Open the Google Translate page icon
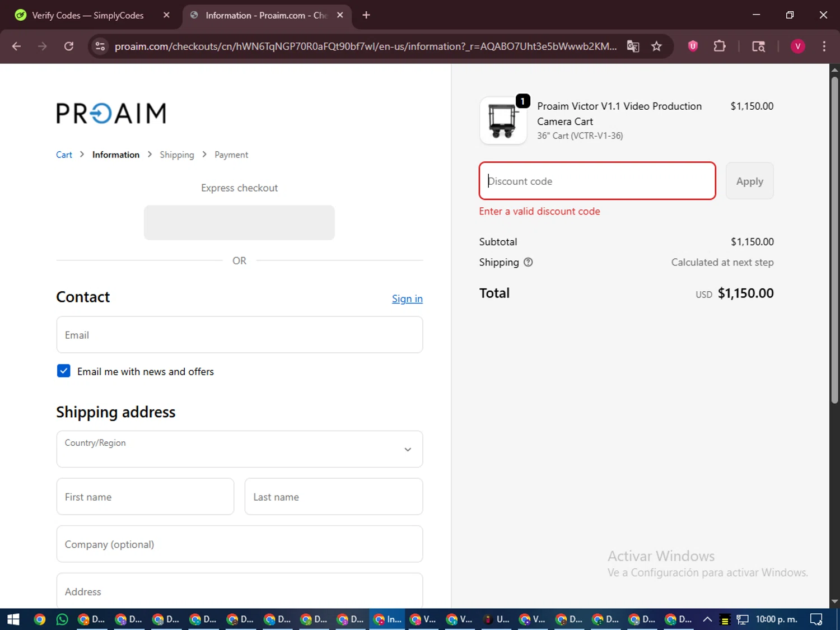840x630 pixels. click(x=633, y=46)
